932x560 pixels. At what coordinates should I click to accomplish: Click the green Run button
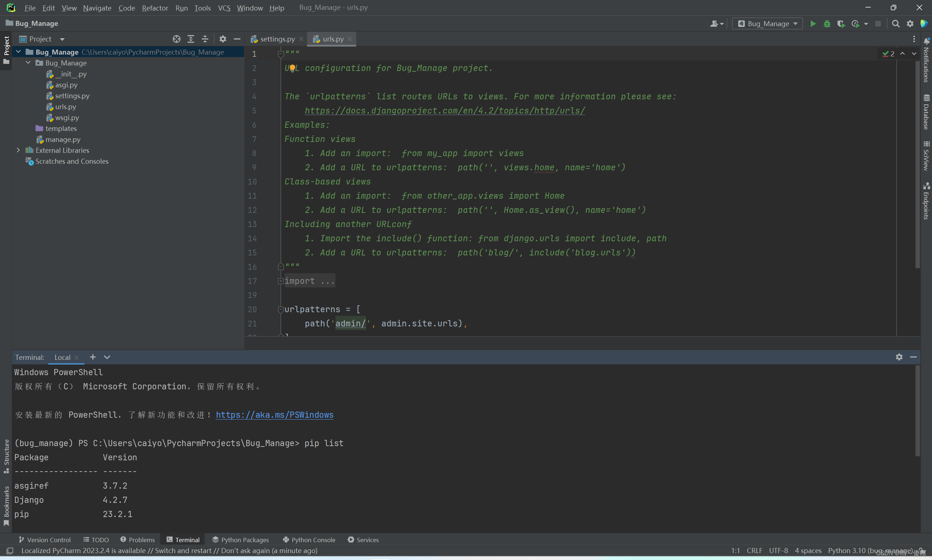pos(813,24)
